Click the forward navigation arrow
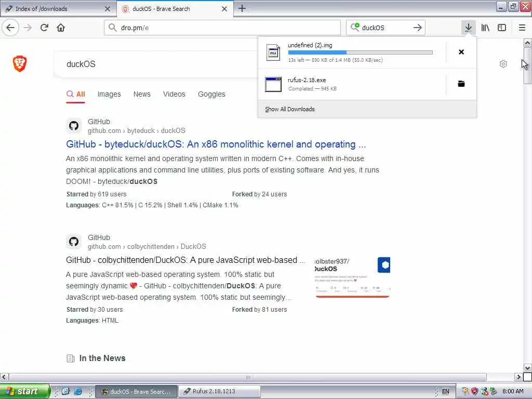532x399 pixels. (28, 28)
